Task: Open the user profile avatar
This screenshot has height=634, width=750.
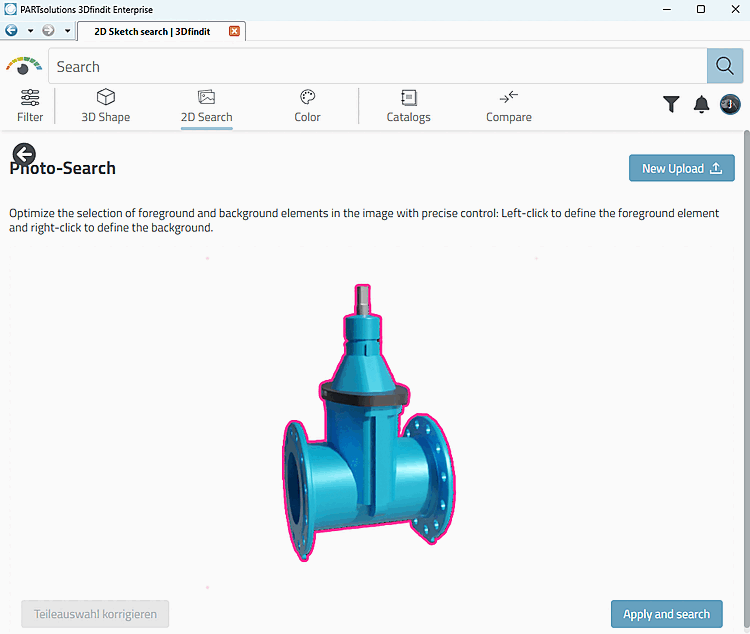Action: 730,104
